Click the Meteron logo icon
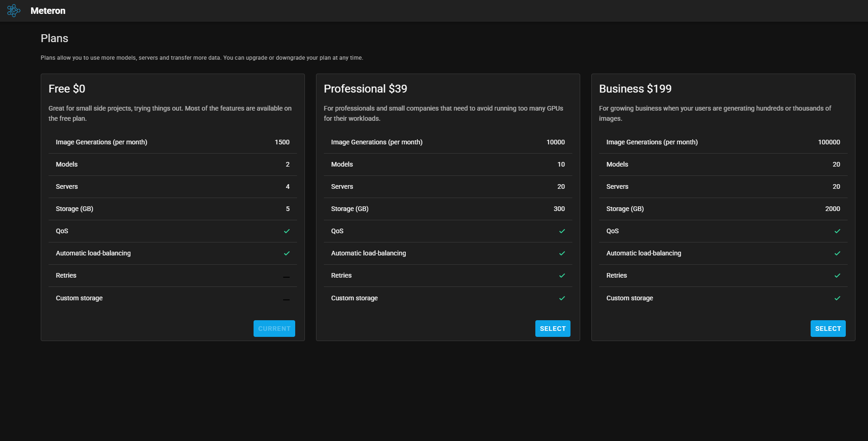 (x=14, y=11)
